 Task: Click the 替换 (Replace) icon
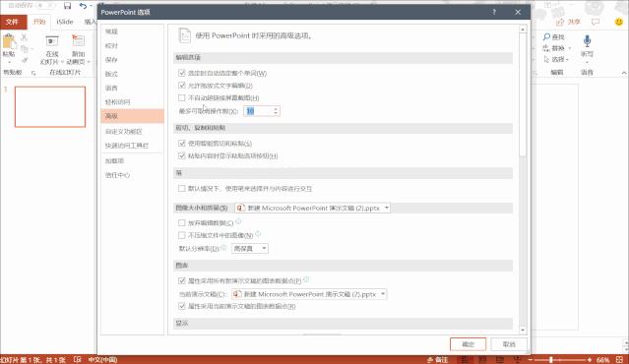click(x=546, y=48)
